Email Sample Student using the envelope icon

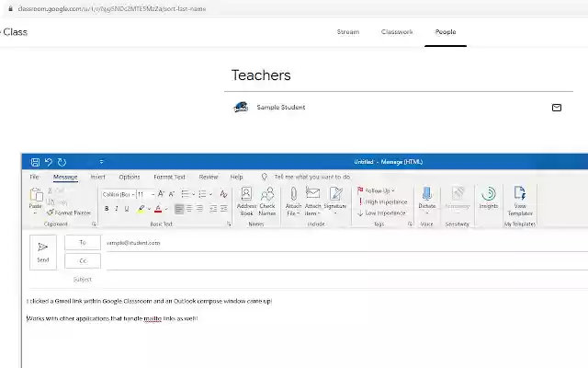click(x=557, y=108)
